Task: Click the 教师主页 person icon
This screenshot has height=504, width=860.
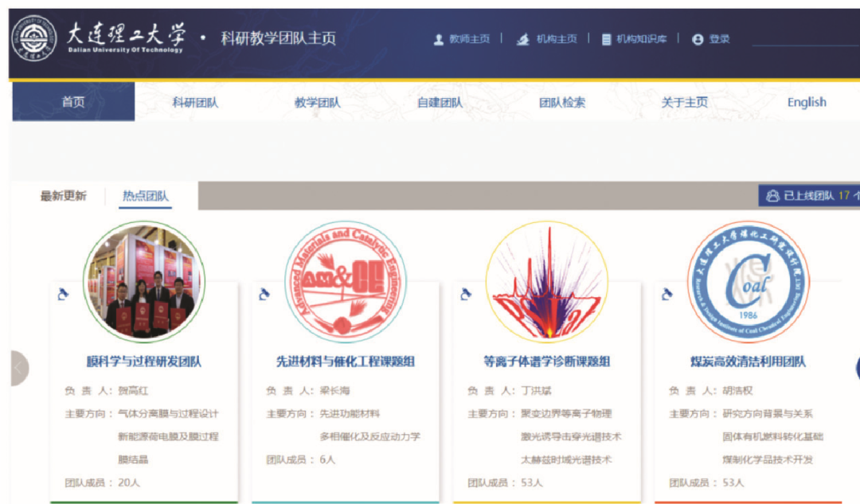Action: [x=438, y=39]
